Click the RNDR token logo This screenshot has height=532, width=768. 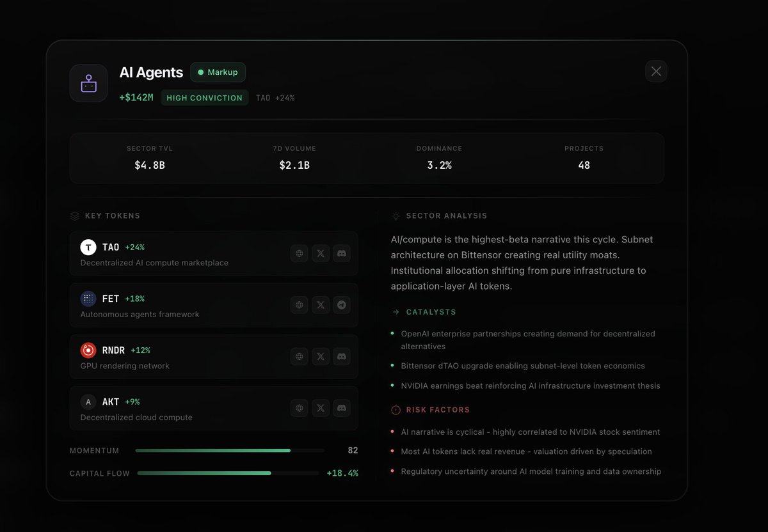click(88, 350)
